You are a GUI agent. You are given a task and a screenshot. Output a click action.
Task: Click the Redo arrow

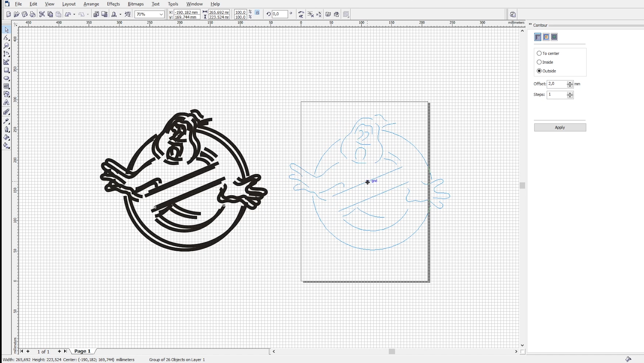click(x=81, y=14)
